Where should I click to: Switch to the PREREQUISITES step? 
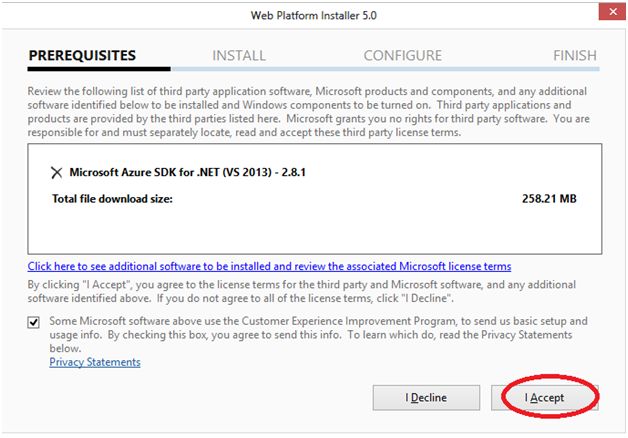tap(82, 55)
